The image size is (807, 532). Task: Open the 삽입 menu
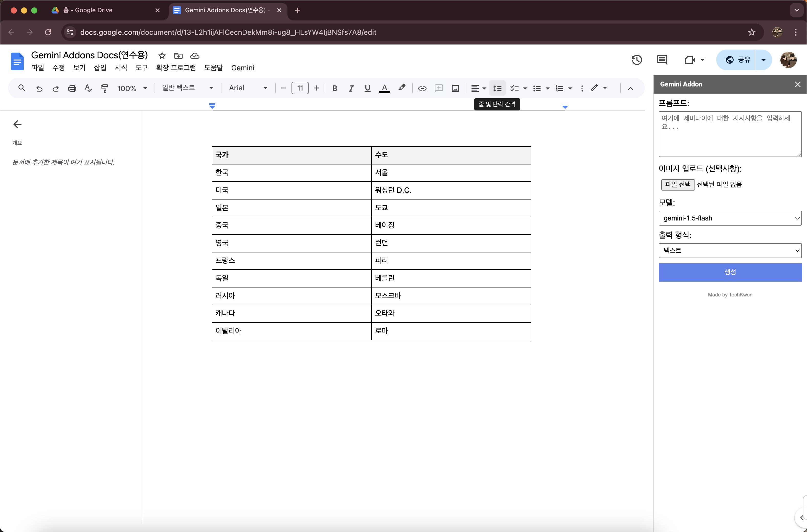pyautogui.click(x=100, y=68)
